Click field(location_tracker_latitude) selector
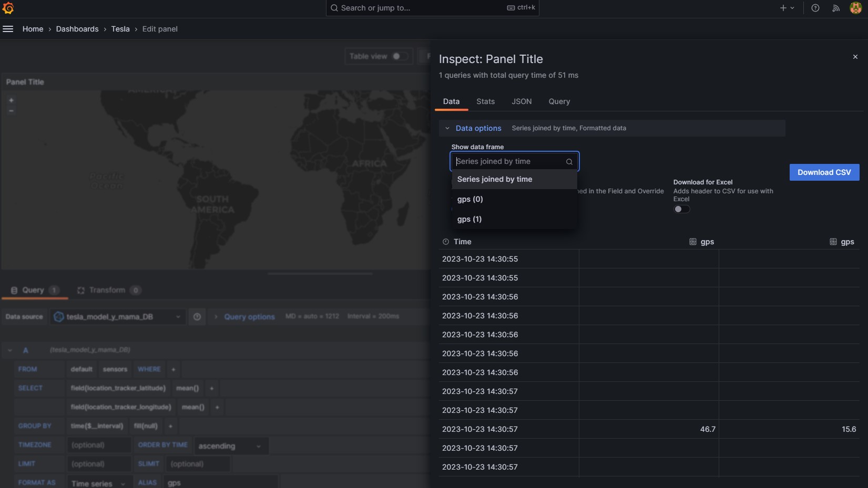This screenshot has width=868, height=488. coord(118,388)
